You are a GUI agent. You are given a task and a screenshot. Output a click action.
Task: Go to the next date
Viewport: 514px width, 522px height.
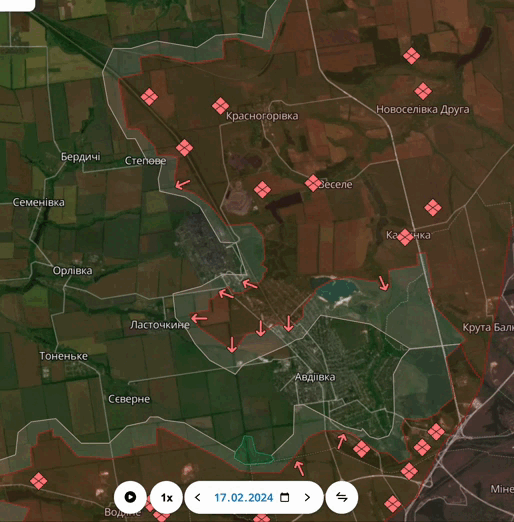tap(307, 498)
